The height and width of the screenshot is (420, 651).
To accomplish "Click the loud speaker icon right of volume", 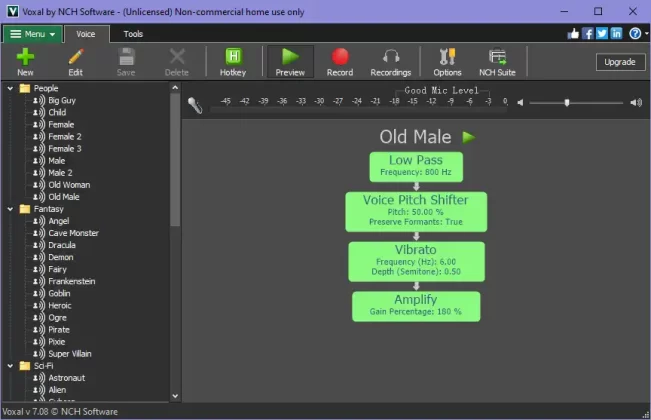I will point(636,103).
